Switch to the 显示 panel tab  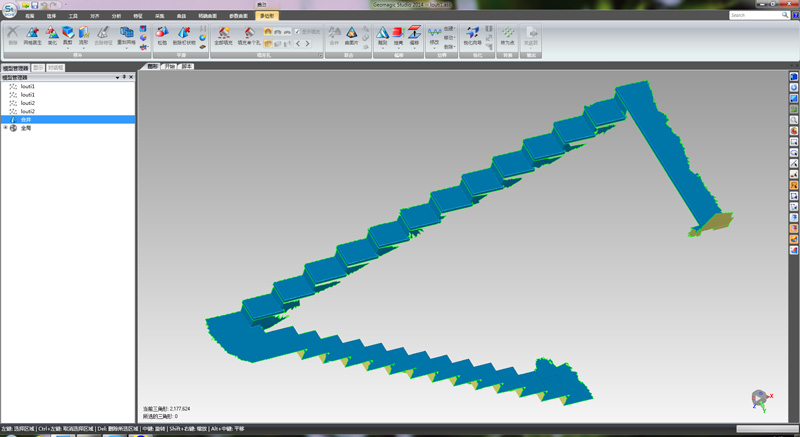click(37, 68)
